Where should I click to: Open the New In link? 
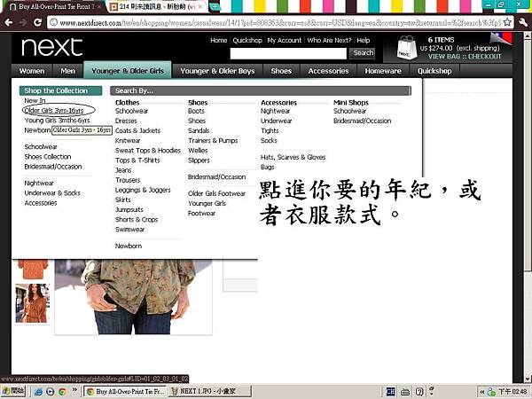click(35, 101)
